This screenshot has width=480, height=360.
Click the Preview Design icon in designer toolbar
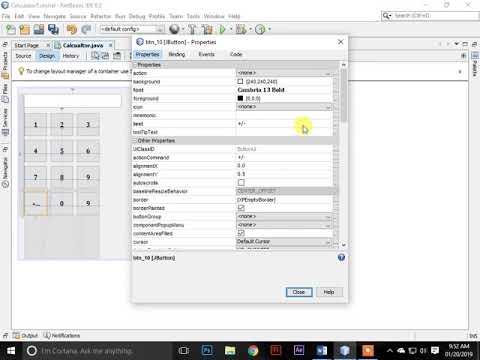pos(117,56)
